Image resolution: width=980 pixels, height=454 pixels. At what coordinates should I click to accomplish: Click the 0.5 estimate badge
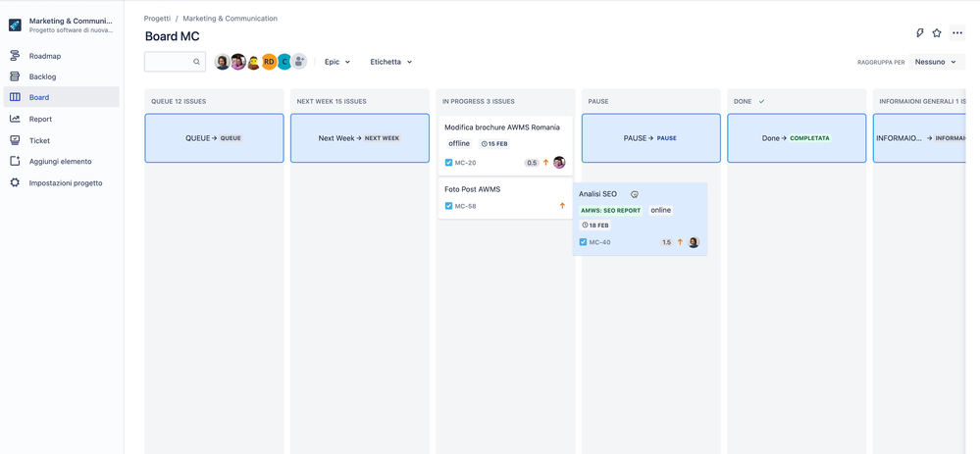(532, 163)
